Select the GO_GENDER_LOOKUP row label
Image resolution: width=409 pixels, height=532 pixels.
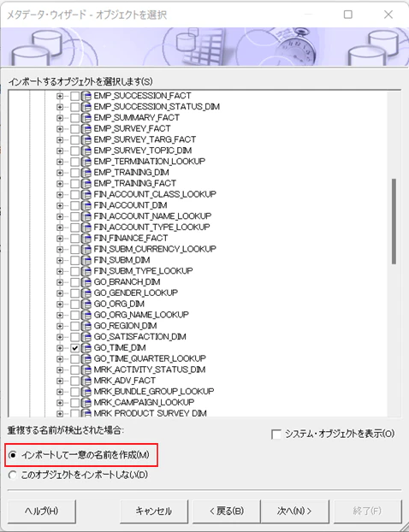(x=136, y=293)
